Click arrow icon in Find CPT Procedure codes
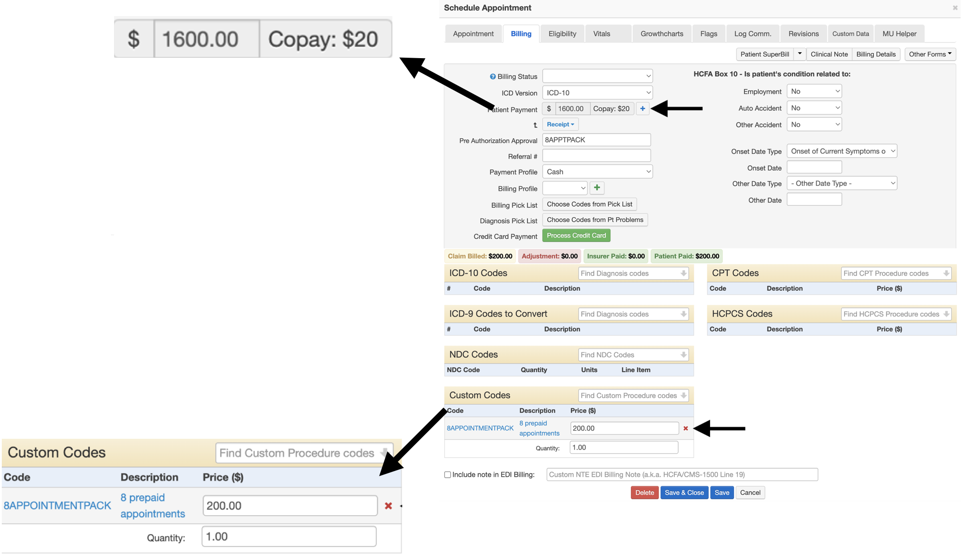Viewport: 970px width, 560px height. [946, 273]
